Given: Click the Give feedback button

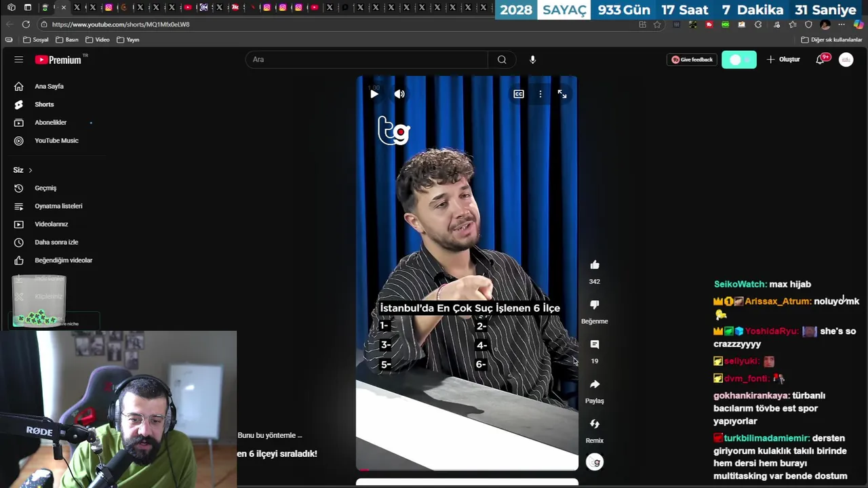Looking at the screenshot, I should [692, 60].
